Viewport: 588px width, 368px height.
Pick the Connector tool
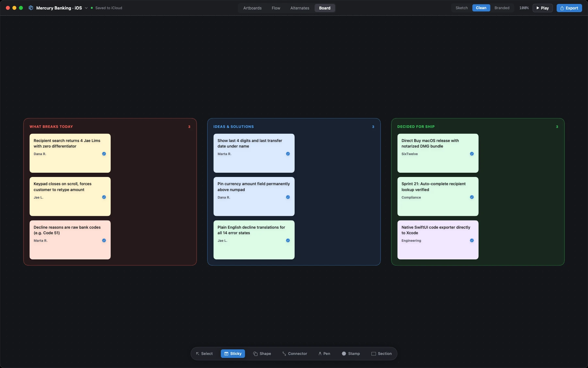[295, 354]
